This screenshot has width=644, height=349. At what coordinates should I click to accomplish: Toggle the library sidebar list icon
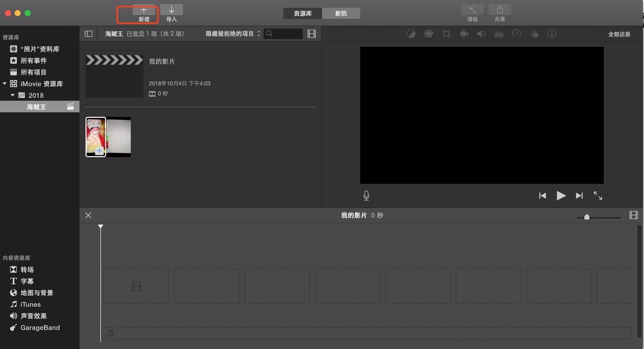point(89,34)
